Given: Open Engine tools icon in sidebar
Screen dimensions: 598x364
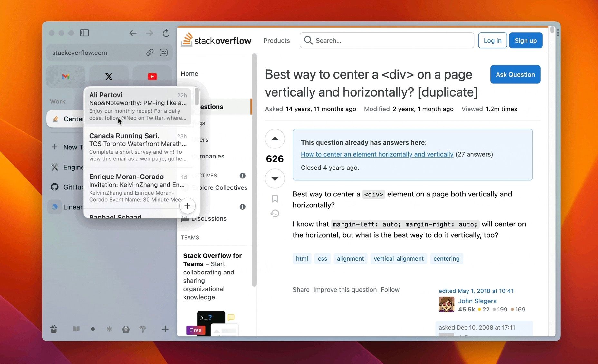Looking at the screenshot, I should 55,167.
